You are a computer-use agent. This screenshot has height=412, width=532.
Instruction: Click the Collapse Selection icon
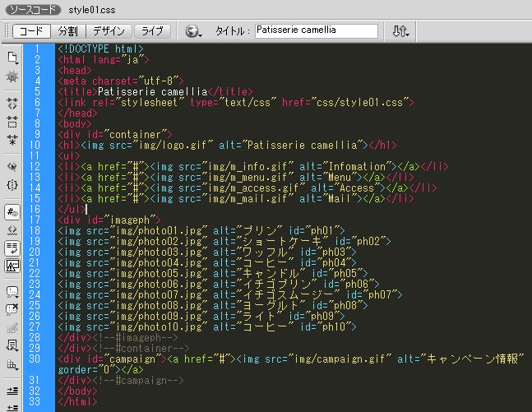pos(12,122)
